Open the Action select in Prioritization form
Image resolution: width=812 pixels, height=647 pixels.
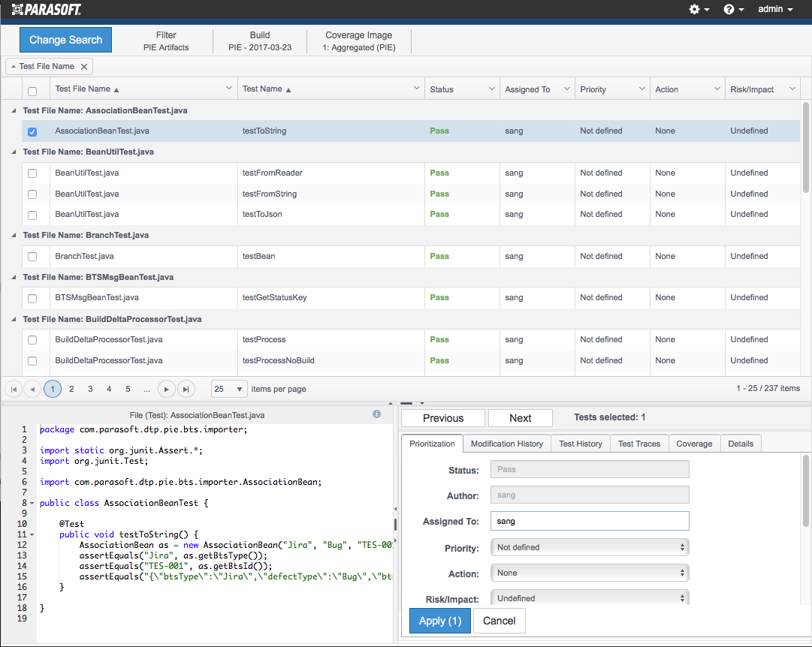point(590,573)
